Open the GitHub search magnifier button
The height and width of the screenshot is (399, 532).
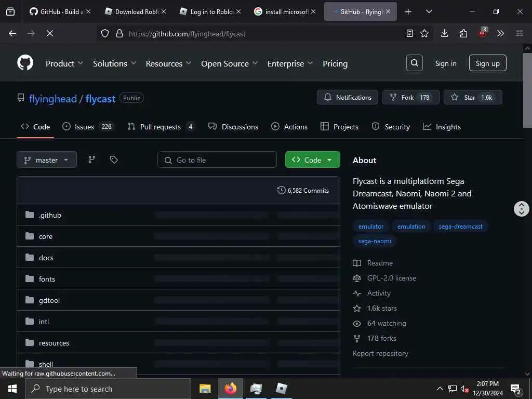pos(414,63)
